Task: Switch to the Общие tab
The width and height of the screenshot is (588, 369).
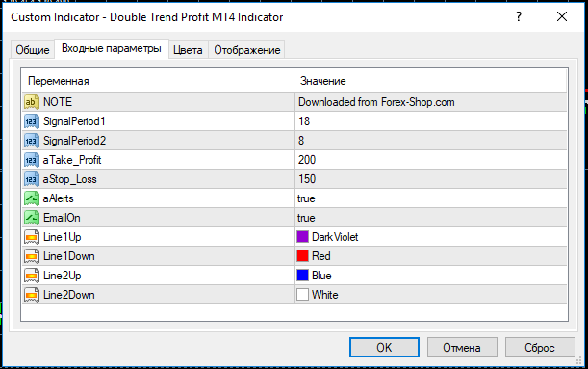Action: (33, 50)
